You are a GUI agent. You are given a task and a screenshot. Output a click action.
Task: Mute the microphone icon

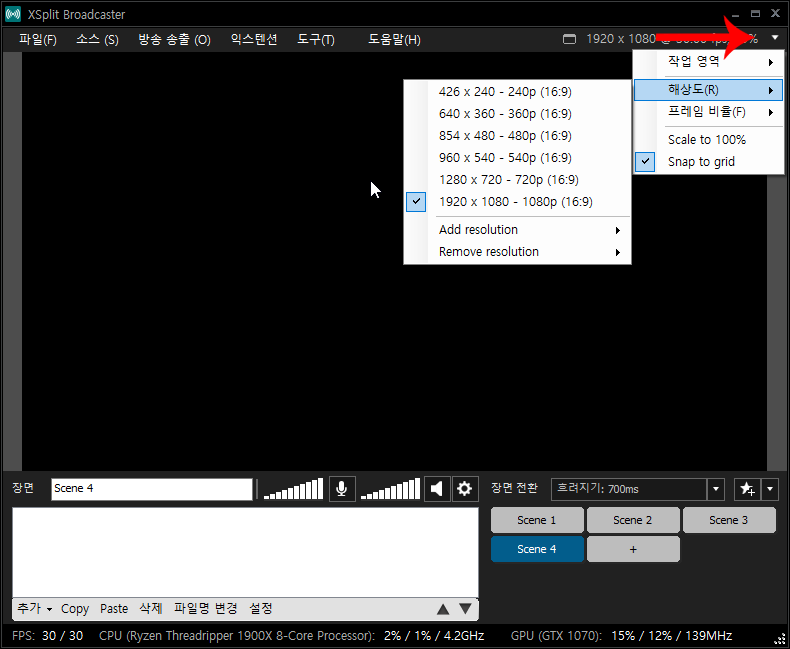(342, 488)
